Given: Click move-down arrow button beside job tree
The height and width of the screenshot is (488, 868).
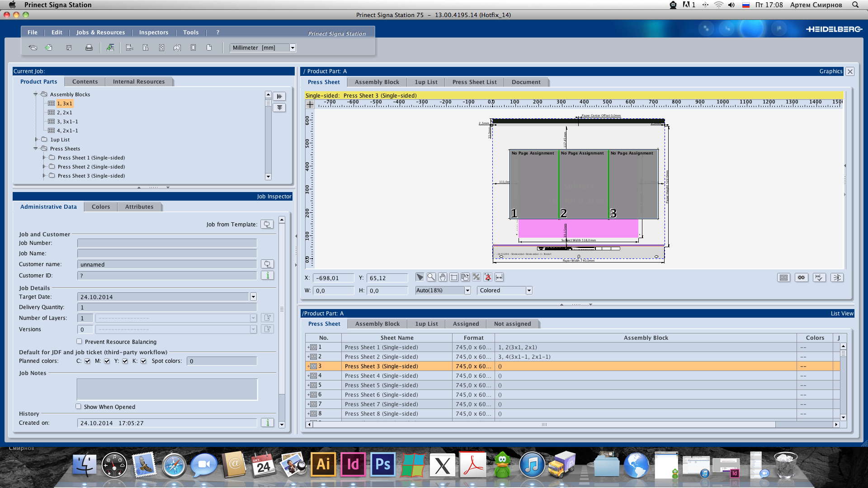Looking at the screenshot, I should point(279,108).
